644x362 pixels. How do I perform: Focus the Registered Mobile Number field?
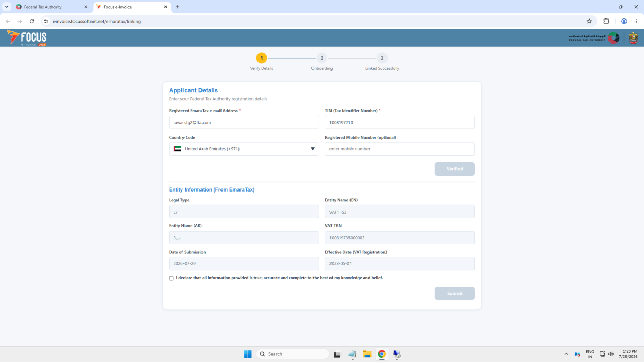[x=400, y=149]
